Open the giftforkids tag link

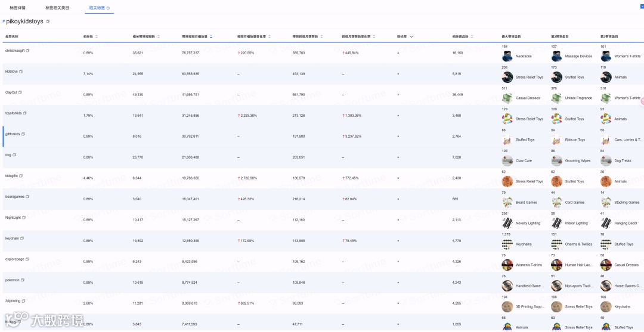click(x=13, y=134)
